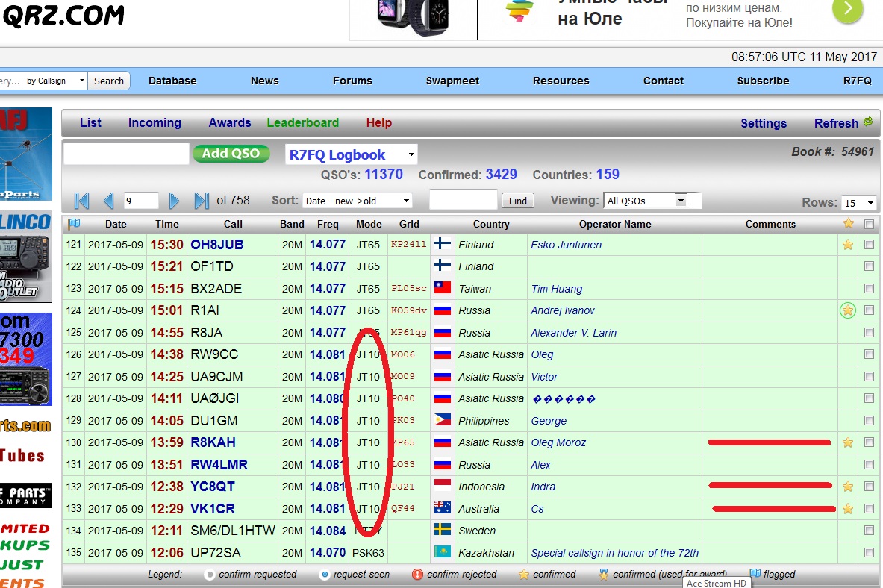Screen dimensions: 883x588
Task: Open callsign VK1CR link
Action: [212, 509]
